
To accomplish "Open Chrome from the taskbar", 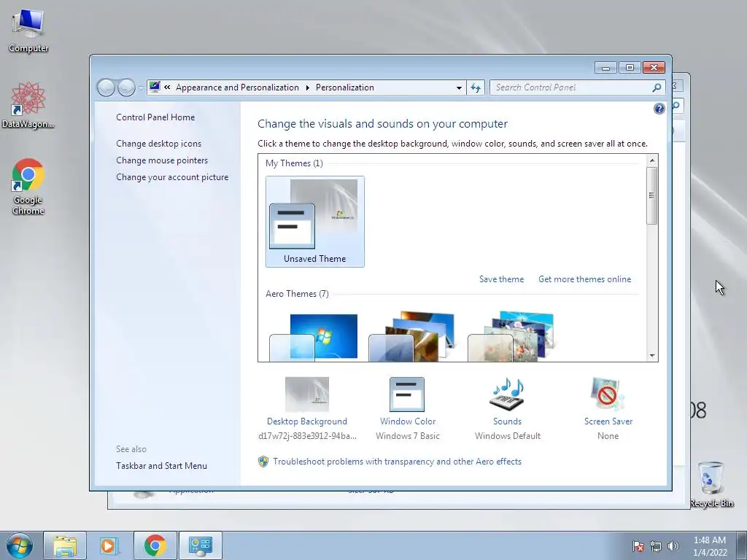I will [x=155, y=545].
